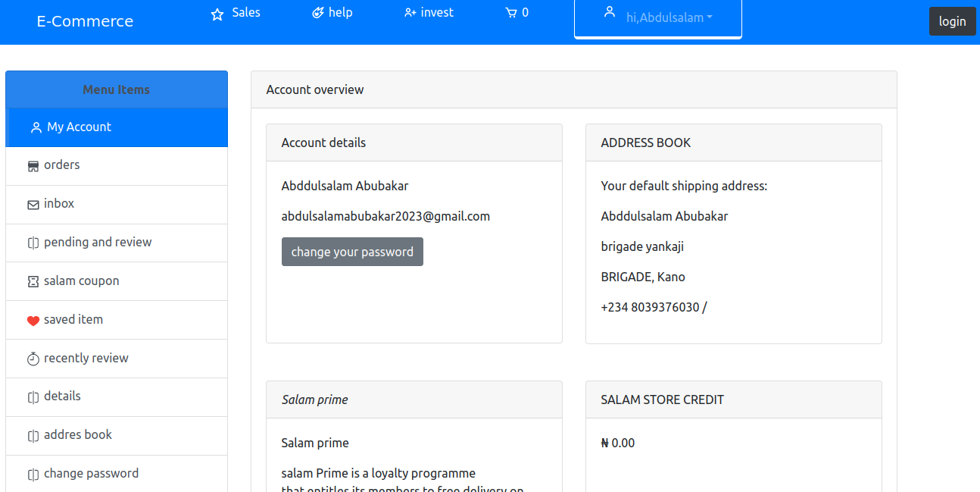Click the BRIGADE, Kano address line
This screenshot has width=980, height=492.
[643, 277]
